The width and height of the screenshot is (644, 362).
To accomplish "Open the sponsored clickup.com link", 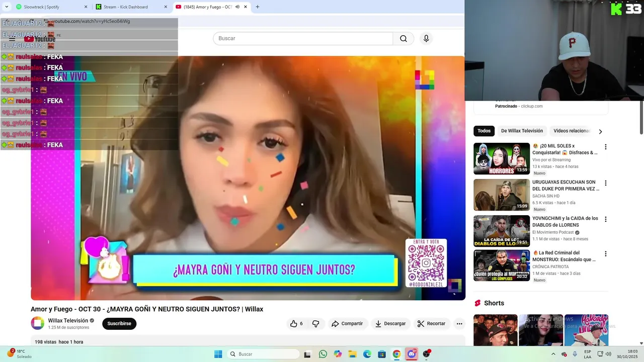I will [x=531, y=107].
